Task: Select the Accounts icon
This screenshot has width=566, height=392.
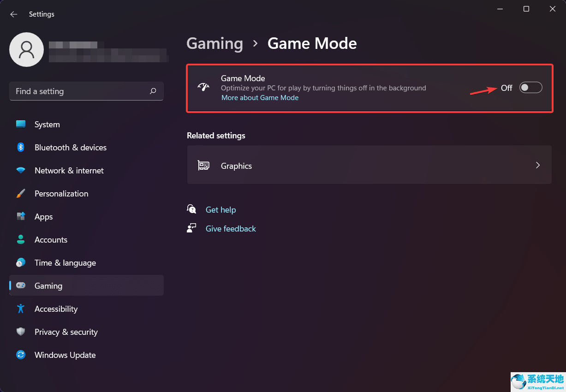Action: [21, 239]
